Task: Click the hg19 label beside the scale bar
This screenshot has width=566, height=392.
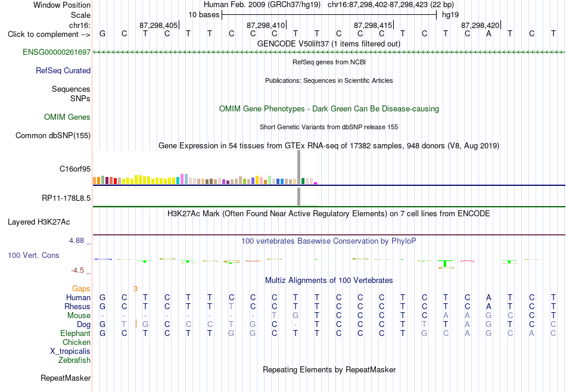Action: tap(450, 15)
